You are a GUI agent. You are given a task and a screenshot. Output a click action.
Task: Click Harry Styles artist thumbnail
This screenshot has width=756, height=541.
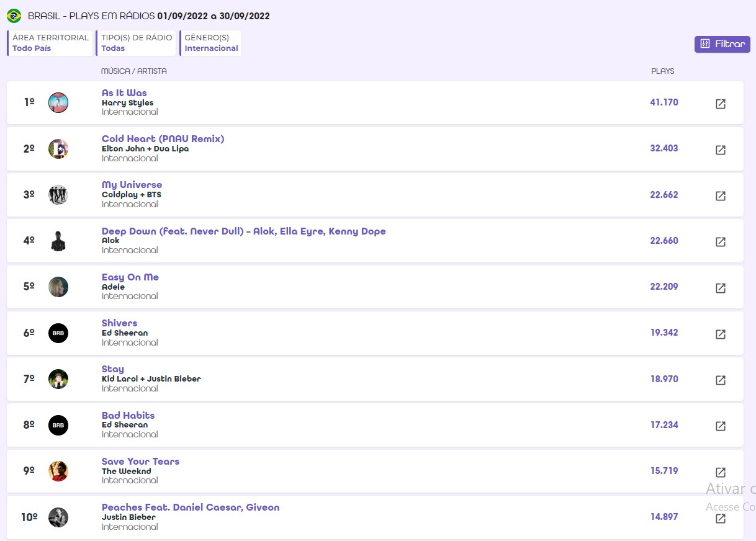point(58,102)
